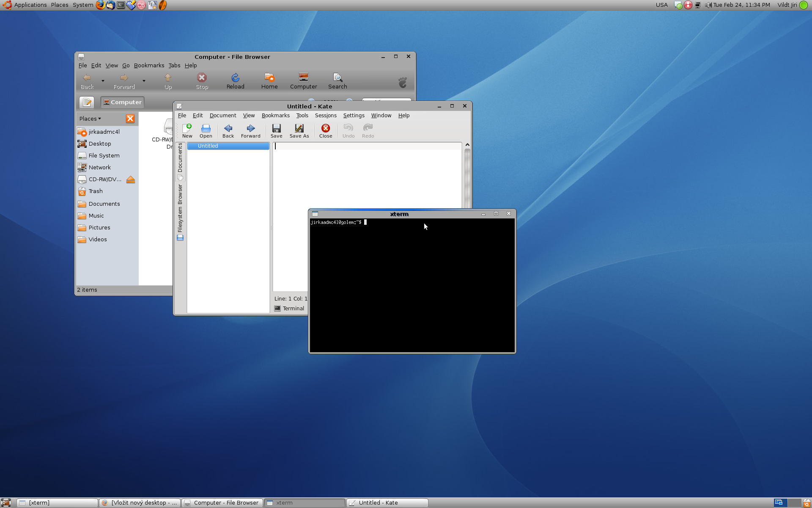Click the Kate editor vertical scrollbar
This screenshot has width=812, height=508.
coord(467,178)
